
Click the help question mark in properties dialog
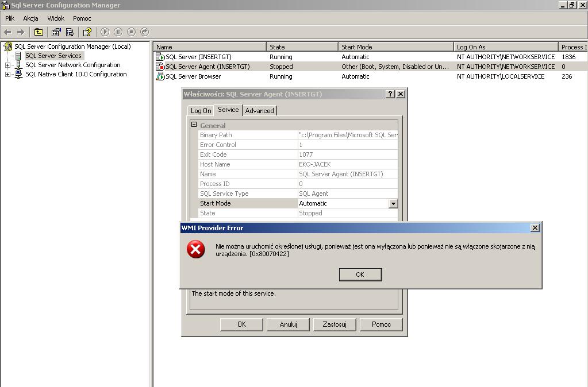[390, 94]
